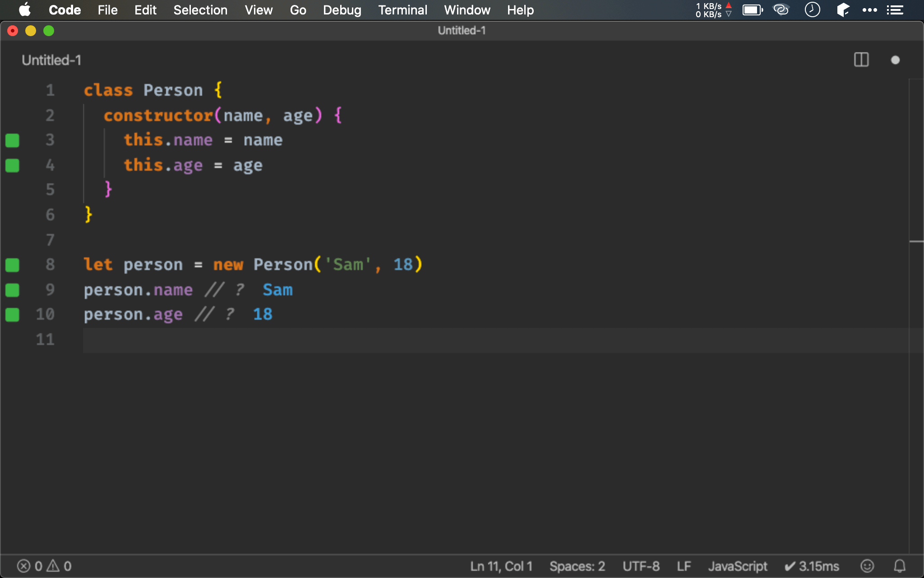Viewport: 924px width, 578px height.
Task: Open the Terminal menu
Action: [x=402, y=10]
